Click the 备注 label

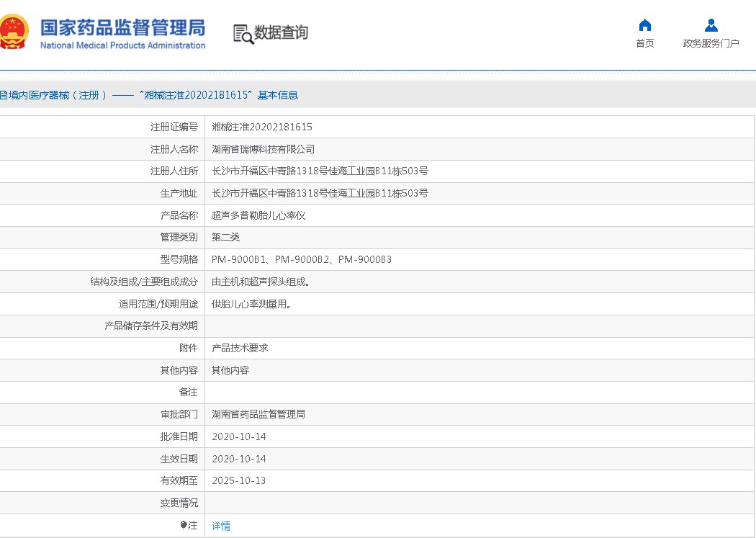[x=189, y=392]
